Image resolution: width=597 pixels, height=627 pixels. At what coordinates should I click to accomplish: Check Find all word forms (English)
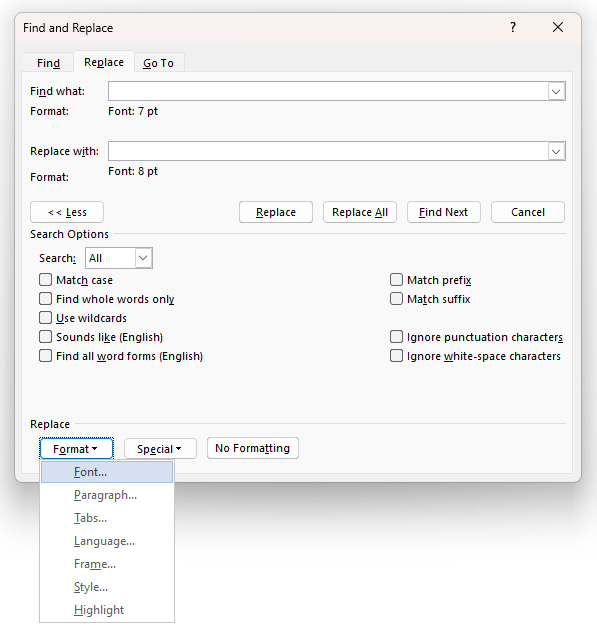point(46,355)
